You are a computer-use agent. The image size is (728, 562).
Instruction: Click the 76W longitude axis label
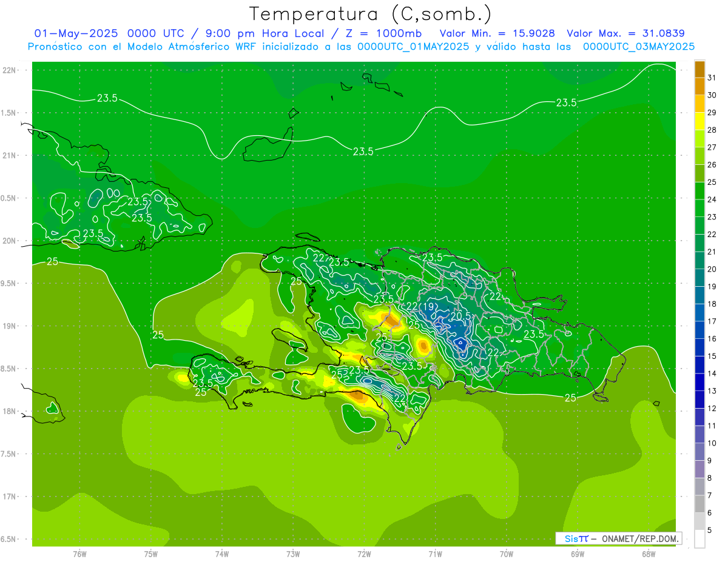click(x=79, y=554)
